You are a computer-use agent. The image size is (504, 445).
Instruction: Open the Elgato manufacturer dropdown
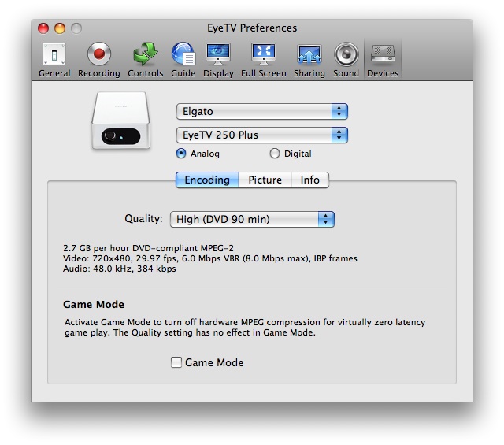pyautogui.click(x=262, y=112)
